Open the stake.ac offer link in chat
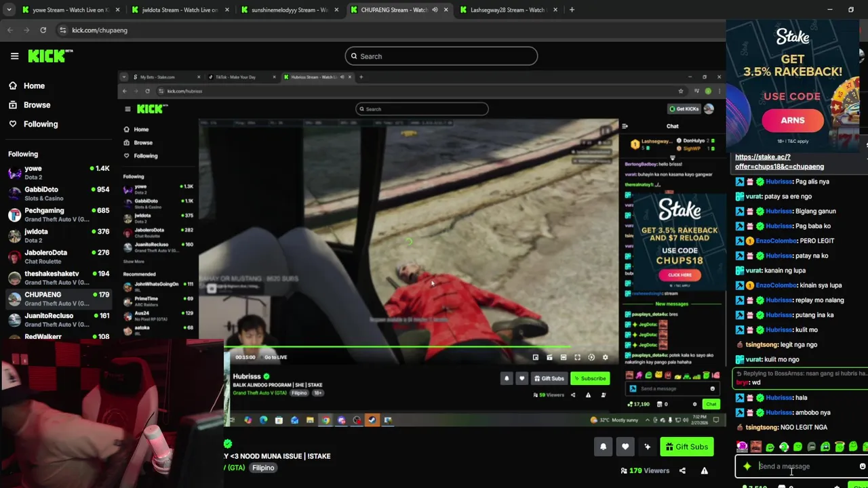The height and width of the screenshot is (488, 868). coord(779,161)
